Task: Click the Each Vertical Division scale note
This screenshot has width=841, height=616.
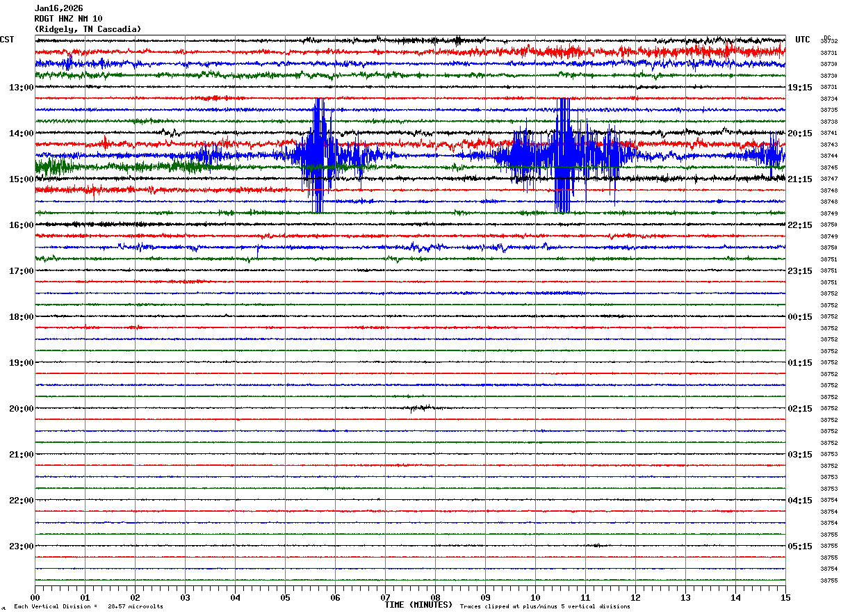Action: pos(88,607)
